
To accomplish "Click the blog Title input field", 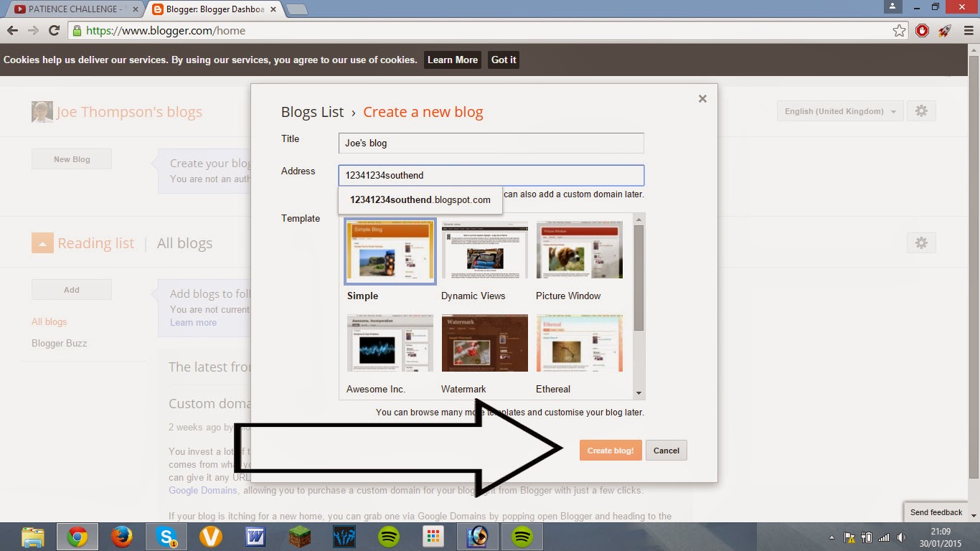I will point(491,143).
